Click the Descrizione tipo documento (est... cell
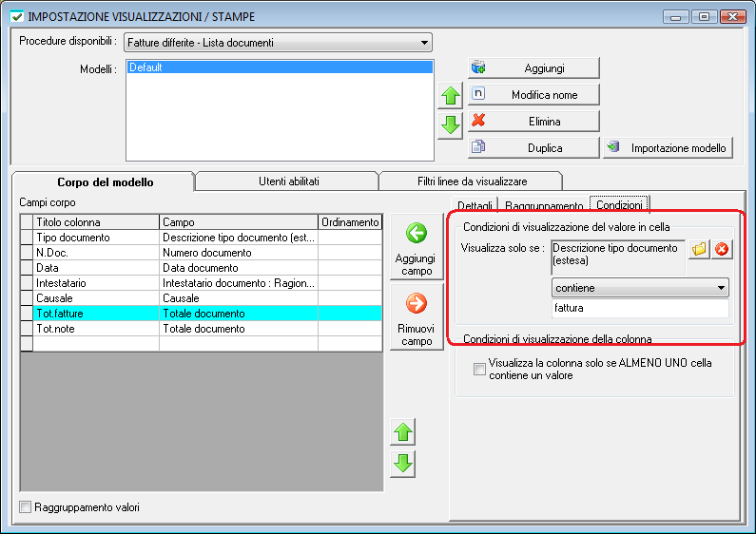The image size is (756, 534). coord(238,238)
